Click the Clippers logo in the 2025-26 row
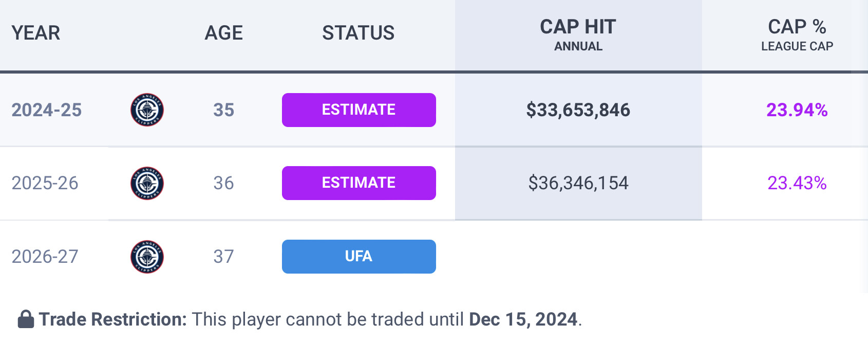 147,183
